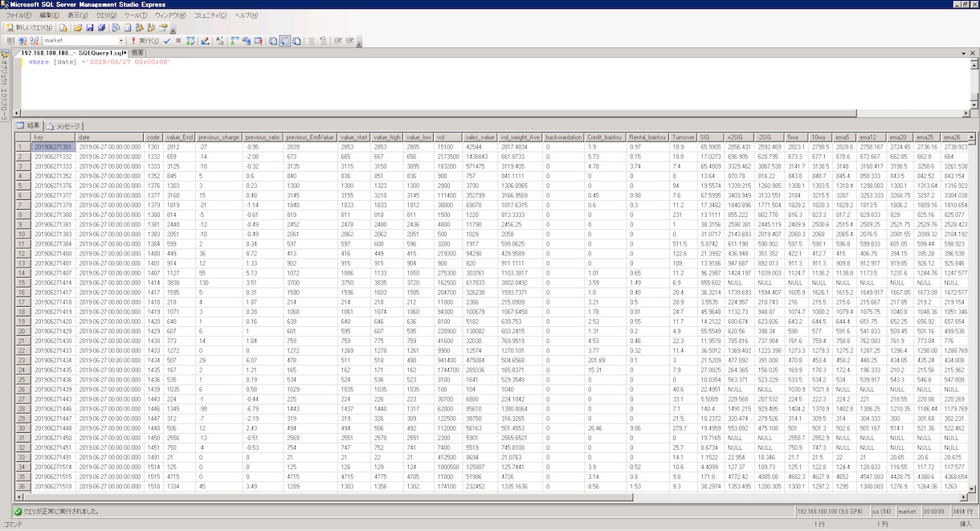This screenshot has height=531, width=980.
Task: Click the Cancel Executing Query stop icon
Action: click(178, 40)
